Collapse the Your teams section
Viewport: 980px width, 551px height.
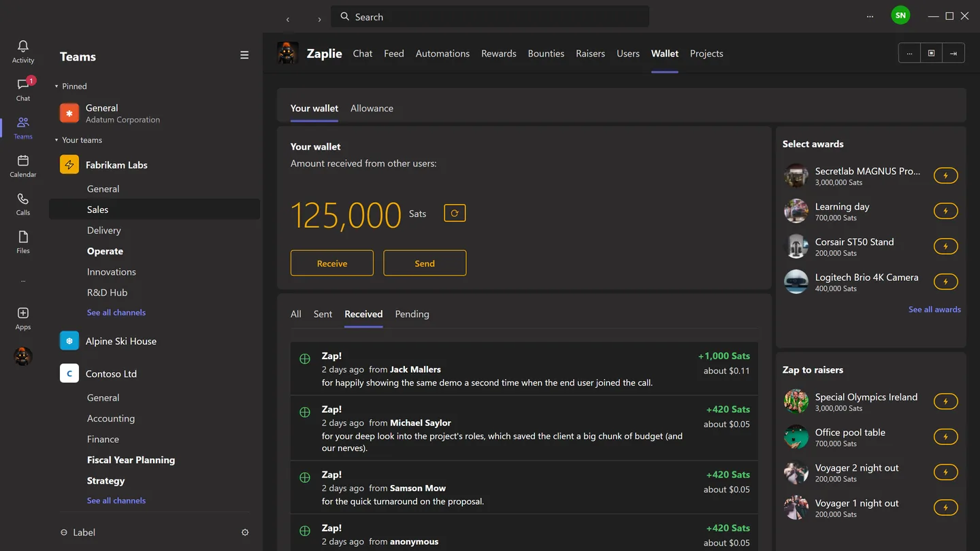point(56,140)
